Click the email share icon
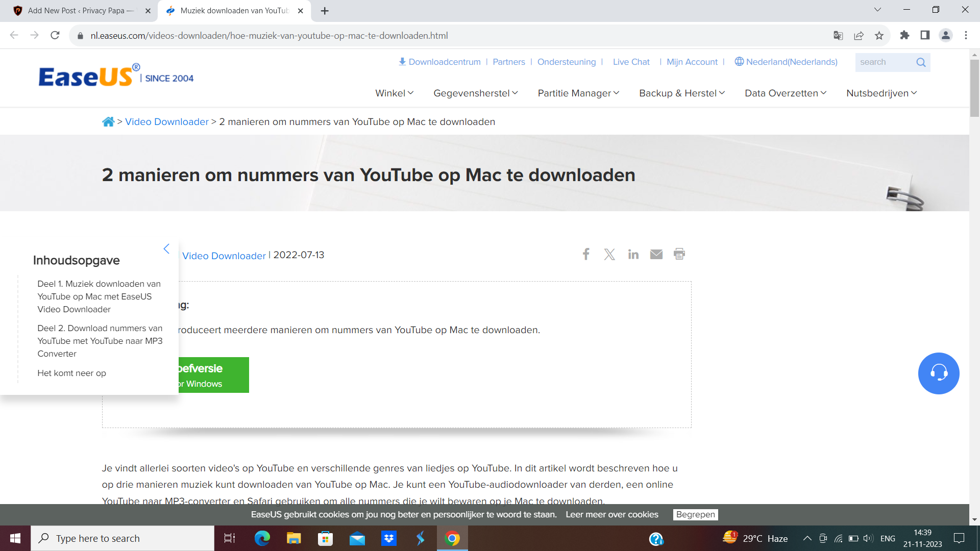This screenshot has width=980, height=551. (656, 254)
